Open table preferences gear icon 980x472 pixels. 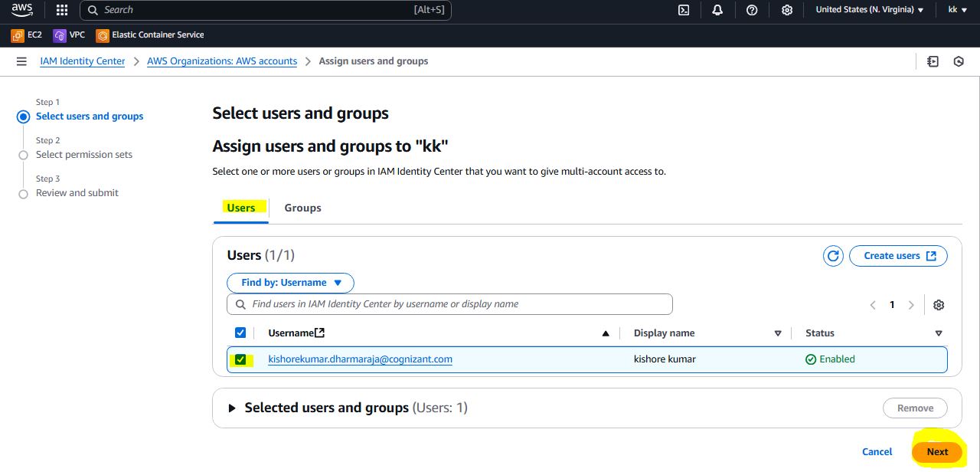coord(939,305)
